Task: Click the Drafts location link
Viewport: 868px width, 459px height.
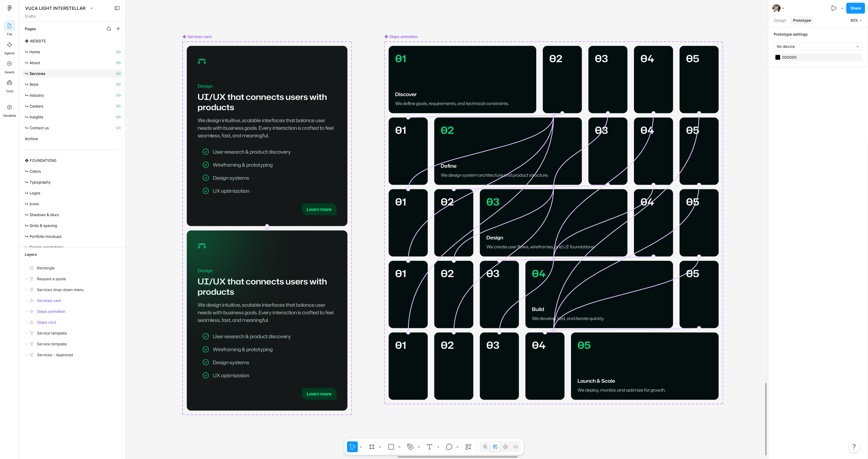Action: click(x=30, y=16)
